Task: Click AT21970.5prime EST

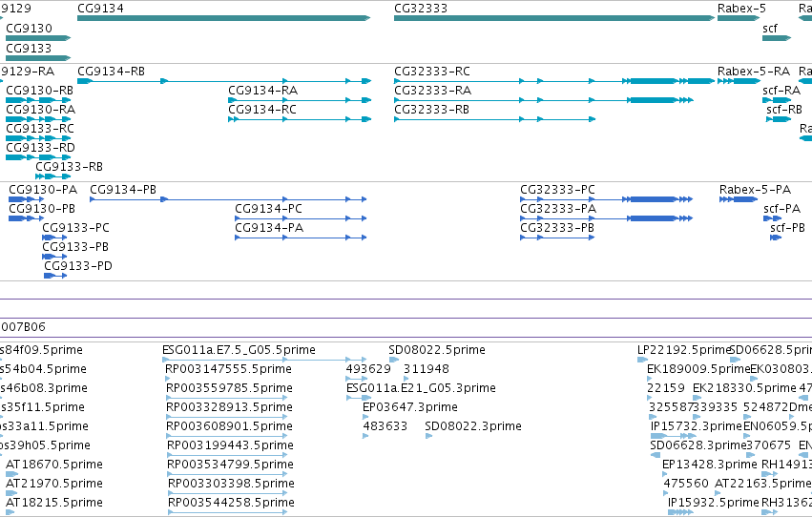Action: (11, 493)
